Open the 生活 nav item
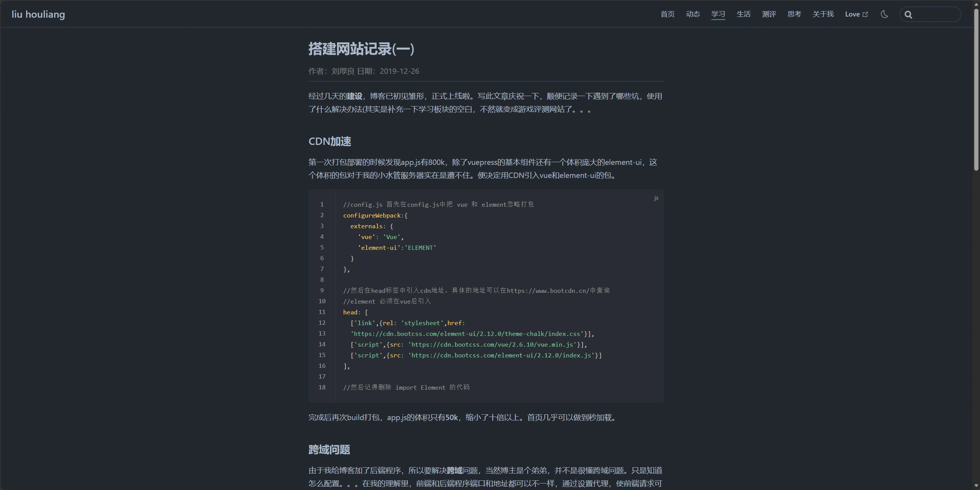The width and height of the screenshot is (980, 490). [744, 14]
